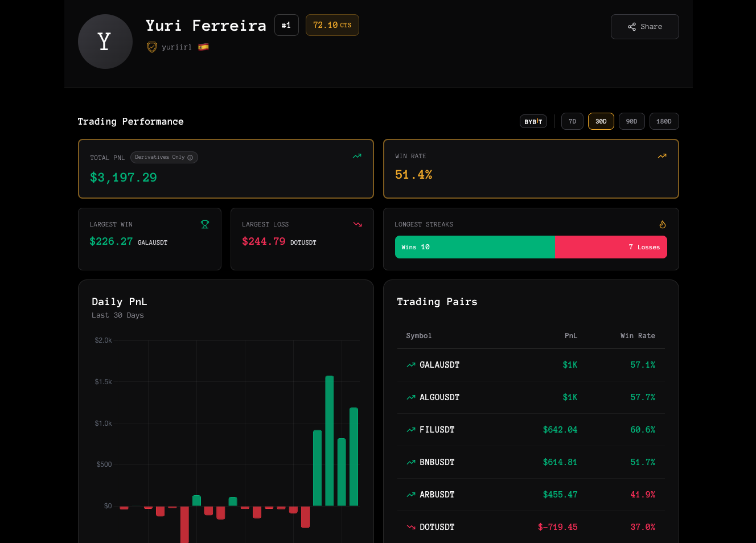
Task: Click the green Wins segment of the streaks bar
Action: click(x=475, y=246)
